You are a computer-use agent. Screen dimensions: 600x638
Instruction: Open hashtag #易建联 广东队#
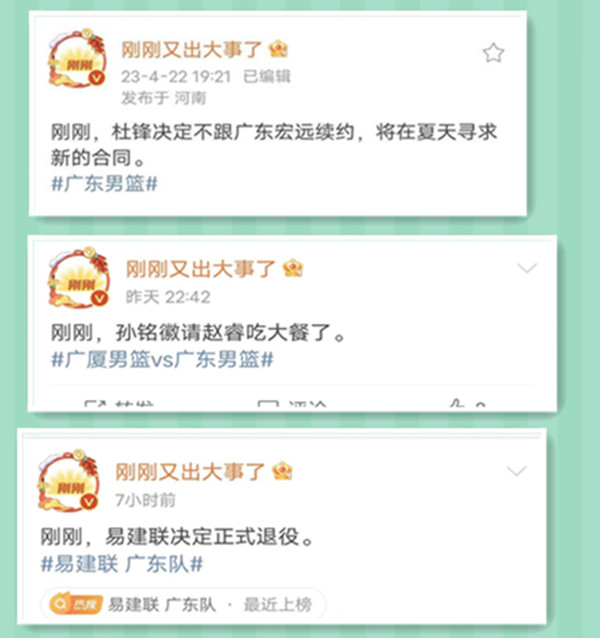pyautogui.click(x=122, y=564)
